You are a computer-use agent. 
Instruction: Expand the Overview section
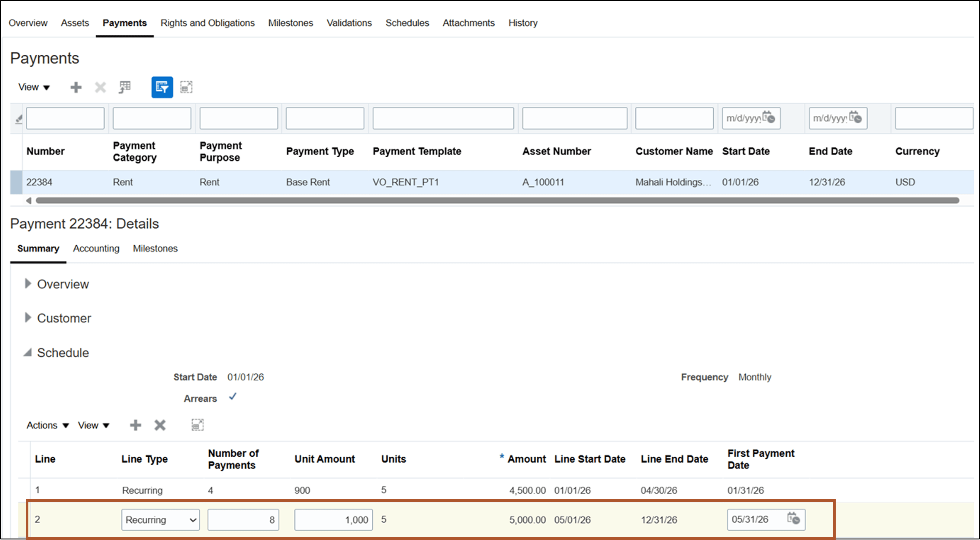click(x=27, y=284)
